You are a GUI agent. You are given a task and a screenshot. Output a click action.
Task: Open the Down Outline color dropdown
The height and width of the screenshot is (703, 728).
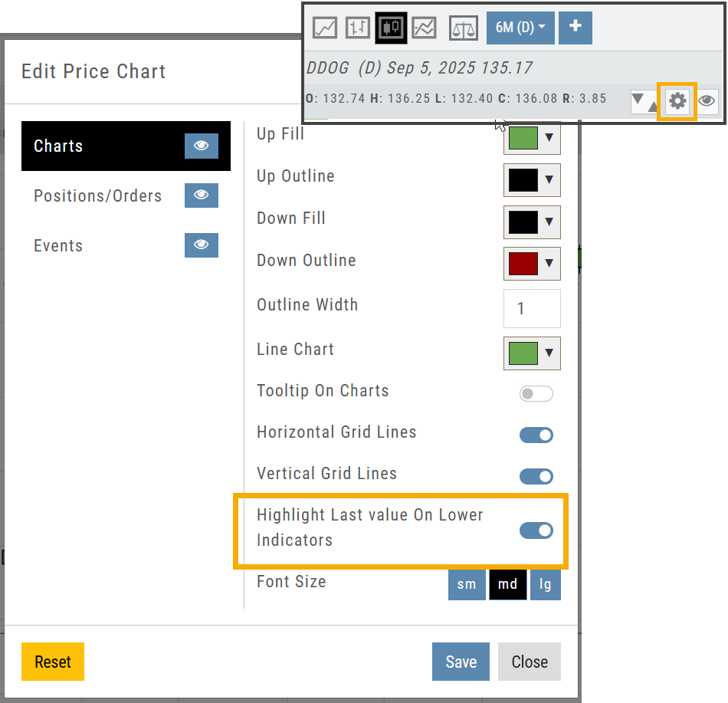(x=532, y=264)
